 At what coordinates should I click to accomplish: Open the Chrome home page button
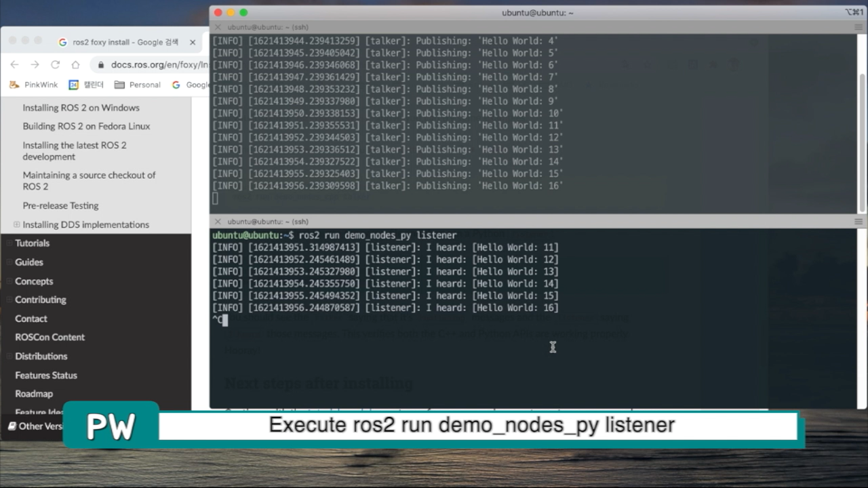(x=75, y=64)
